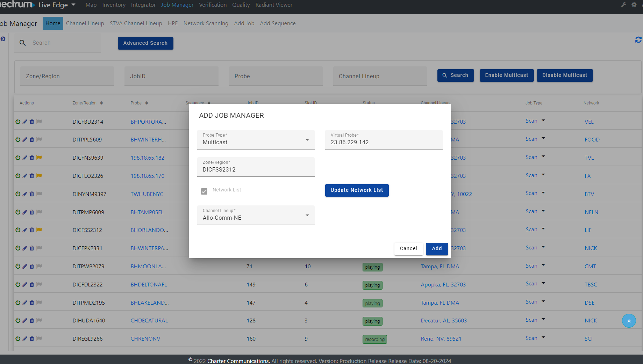Expand Scan job type dropdown for DSE row

point(543,301)
